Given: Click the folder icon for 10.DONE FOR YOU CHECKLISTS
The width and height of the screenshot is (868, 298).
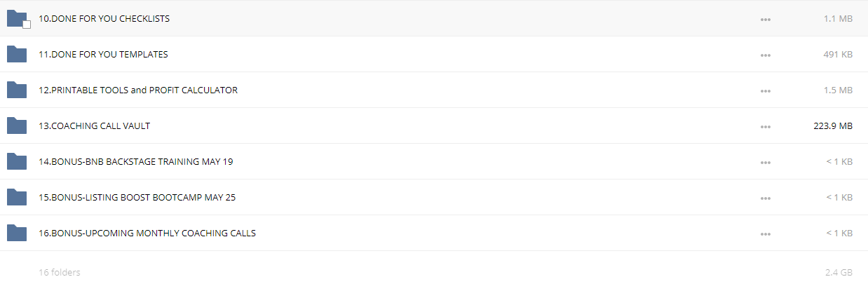Looking at the screenshot, I should pyautogui.click(x=16, y=19).
